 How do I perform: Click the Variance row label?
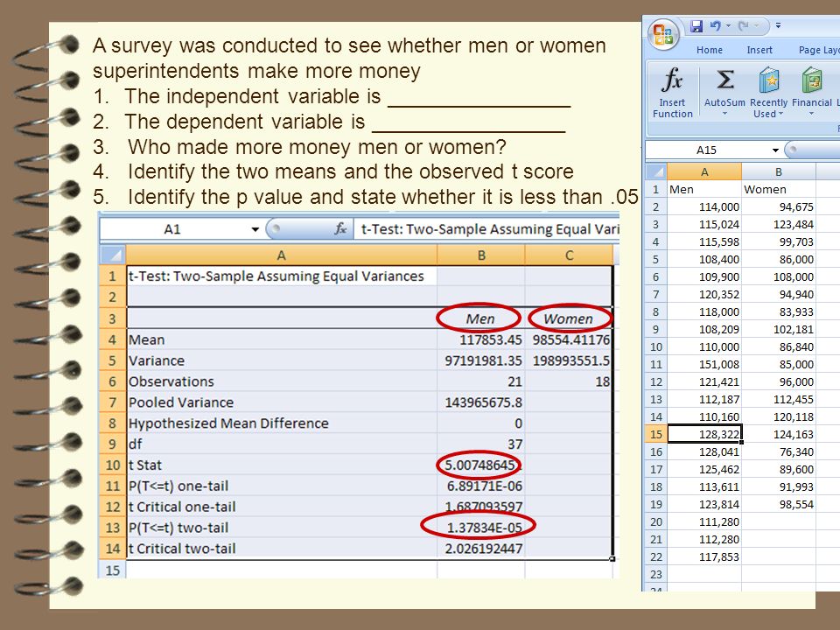(157, 360)
